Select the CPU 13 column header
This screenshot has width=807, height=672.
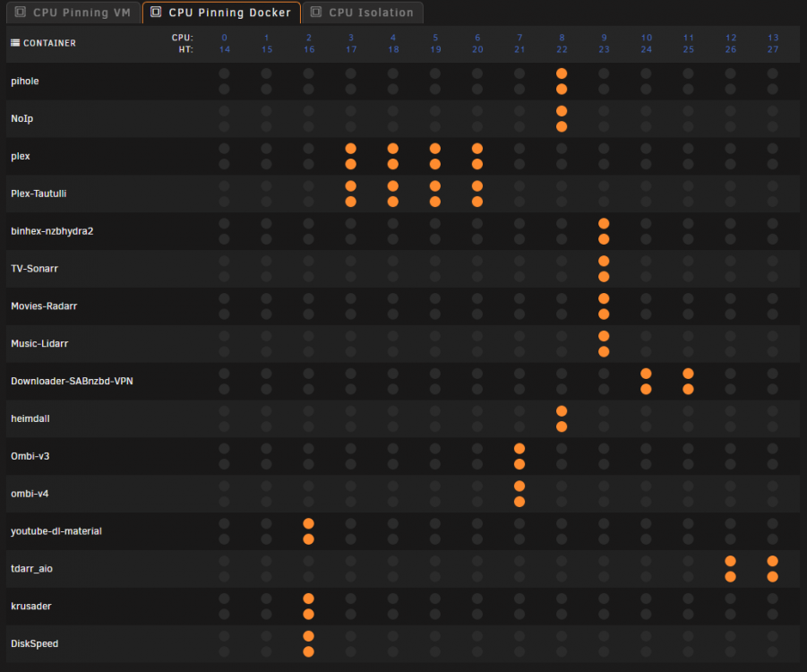click(773, 38)
